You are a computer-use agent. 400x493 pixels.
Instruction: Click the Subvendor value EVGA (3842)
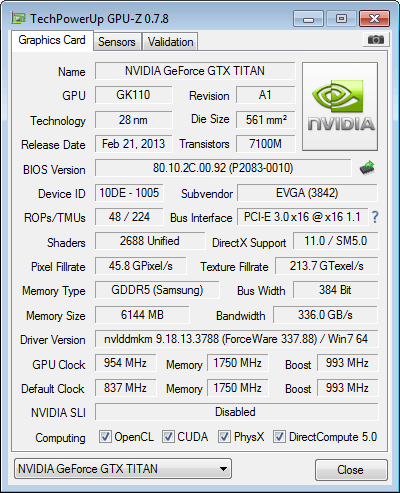307,193
